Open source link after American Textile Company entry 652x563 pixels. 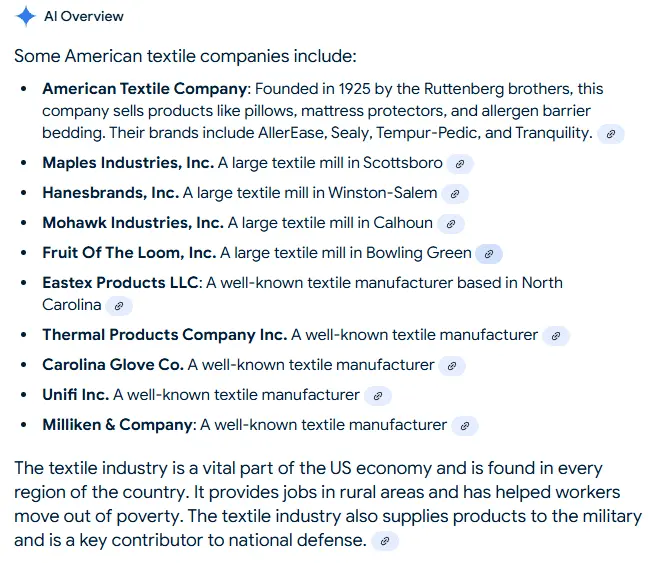[x=611, y=134]
